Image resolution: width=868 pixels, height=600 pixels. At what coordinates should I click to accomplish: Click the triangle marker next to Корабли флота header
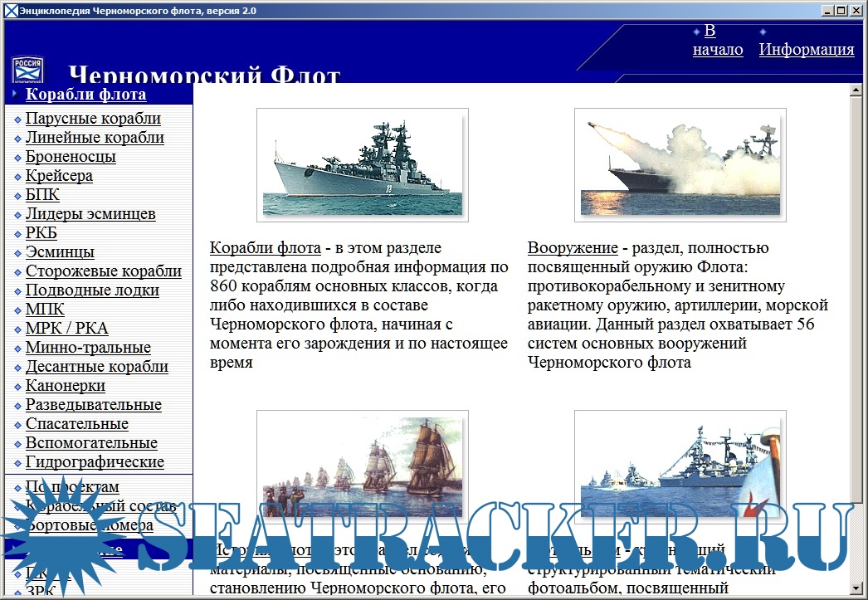tap(15, 95)
